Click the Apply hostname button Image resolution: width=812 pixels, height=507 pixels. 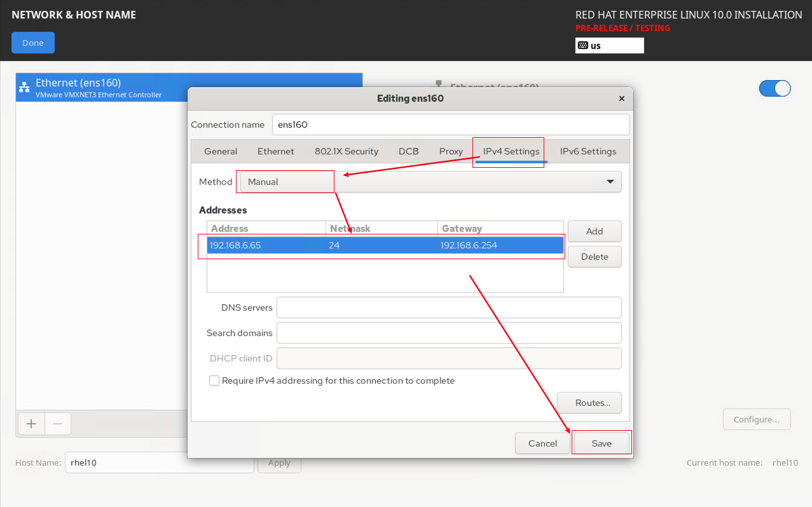pyautogui.click(x=279, y=463)
